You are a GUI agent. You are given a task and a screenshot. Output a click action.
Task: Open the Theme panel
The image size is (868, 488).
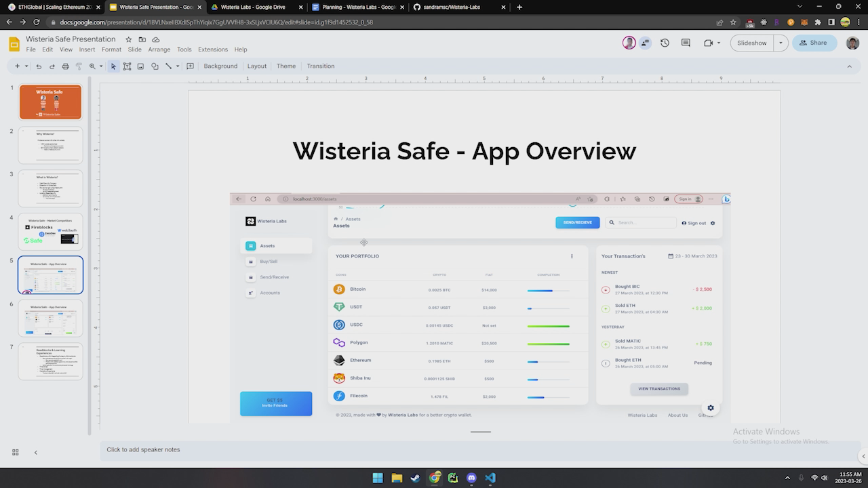click(x=286, y=66)
